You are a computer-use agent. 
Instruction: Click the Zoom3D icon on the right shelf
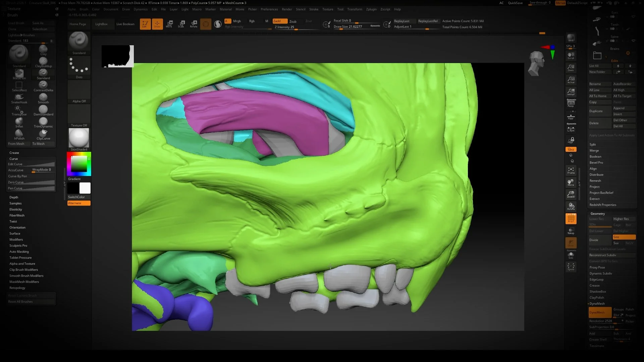tap(571, 194)
